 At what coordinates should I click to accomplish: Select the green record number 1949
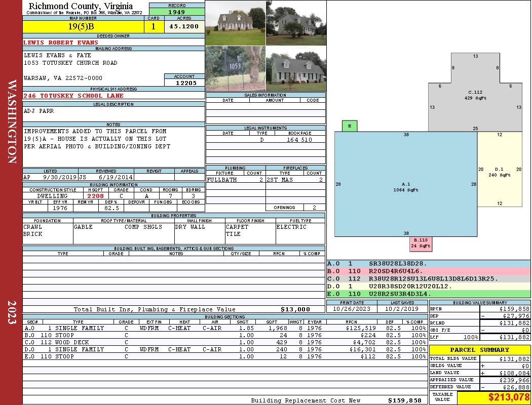click(177, 12)
